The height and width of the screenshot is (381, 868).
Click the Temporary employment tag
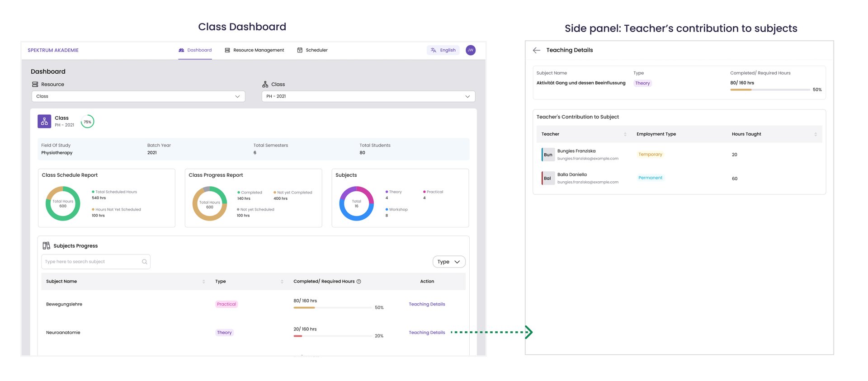(x=650, y=155)
